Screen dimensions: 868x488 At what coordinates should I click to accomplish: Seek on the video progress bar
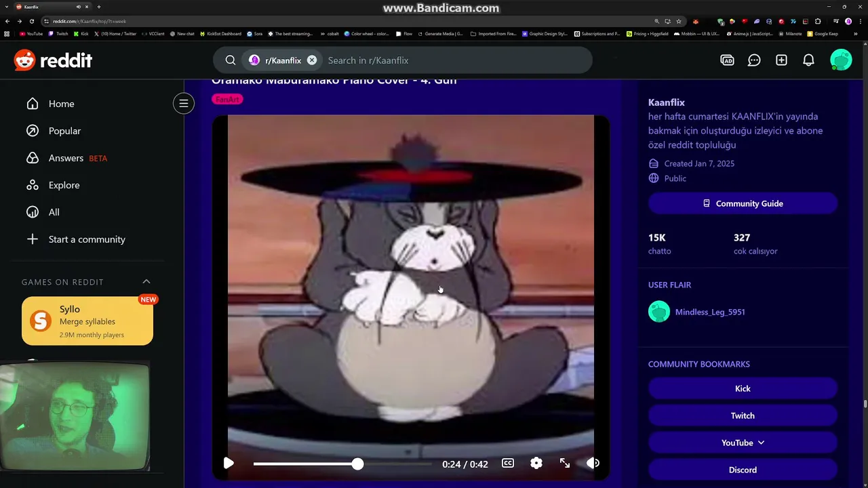(x=342, y=464)
